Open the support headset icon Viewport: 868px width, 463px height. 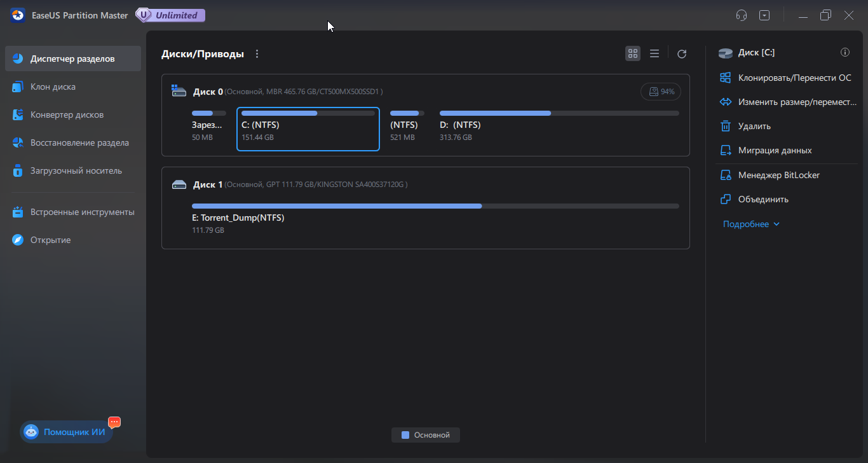tap(741, 15)
